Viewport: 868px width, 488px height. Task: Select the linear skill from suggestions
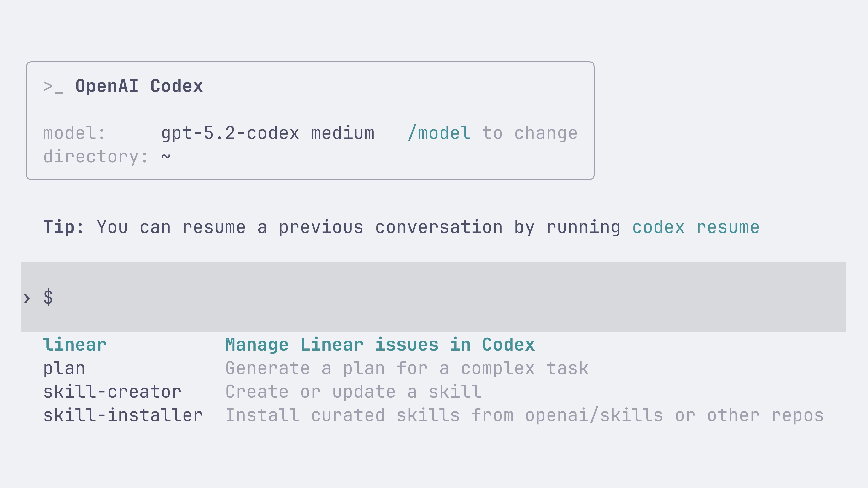tap(75, 345)
